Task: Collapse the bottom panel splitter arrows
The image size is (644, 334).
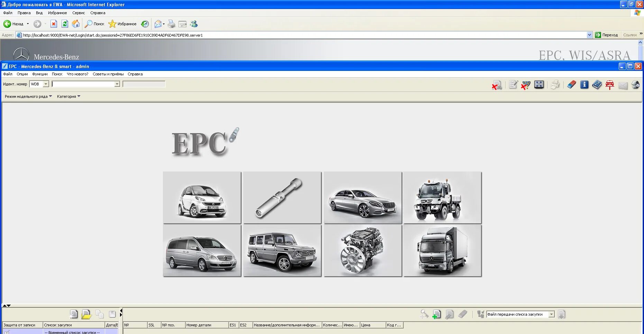Action: [7, 306]
